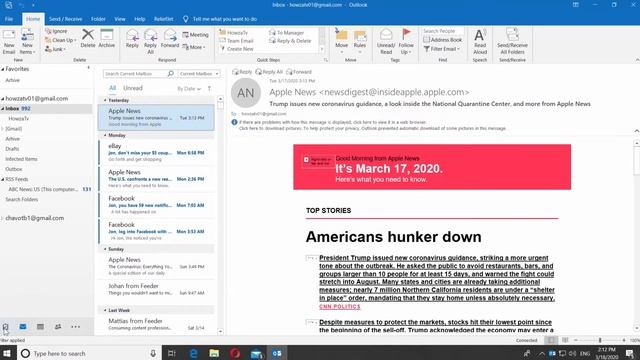Click Ignore conversation button

click(56, 31)
